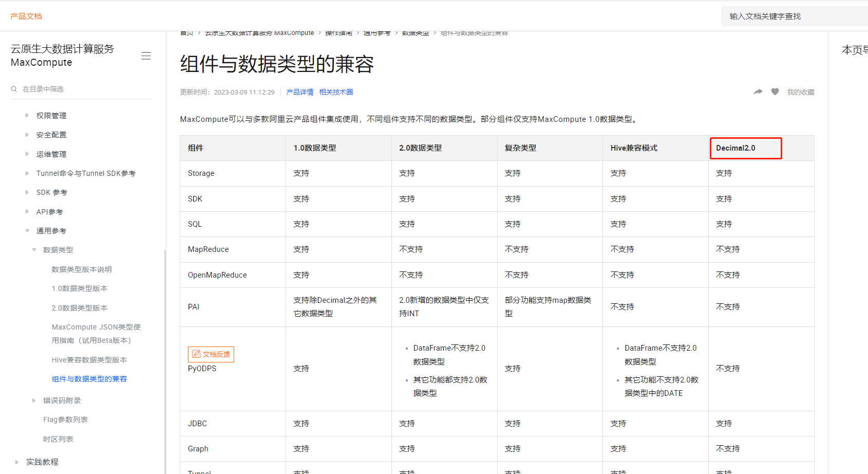
Task: Click the 产品详情 link
Action: click(300, 92)
